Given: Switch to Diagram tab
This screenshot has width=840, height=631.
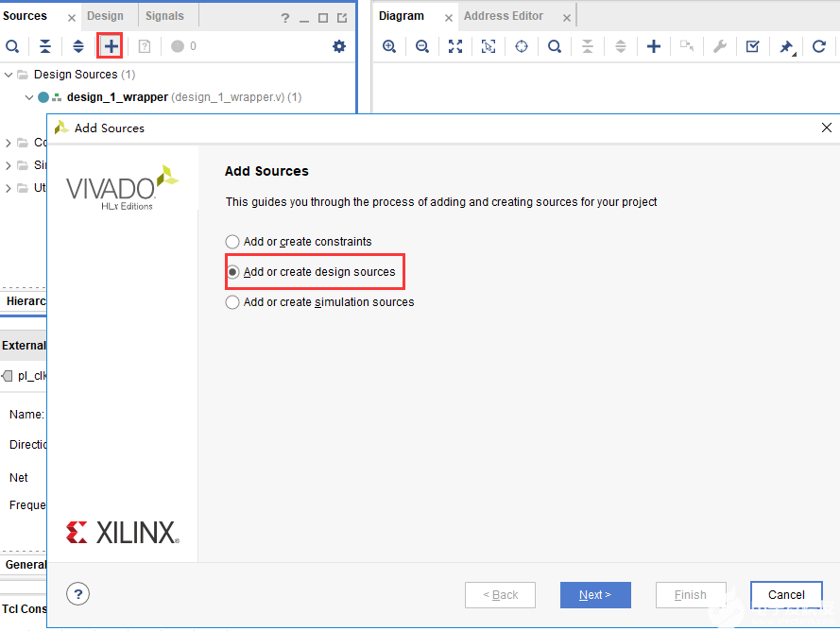Looking at the screenshot, I should 402,16.
